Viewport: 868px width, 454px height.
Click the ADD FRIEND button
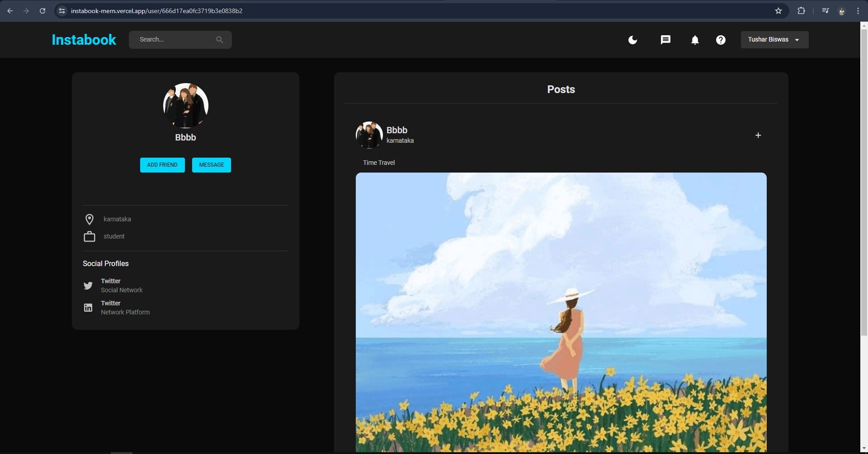[x=162, y=165]
